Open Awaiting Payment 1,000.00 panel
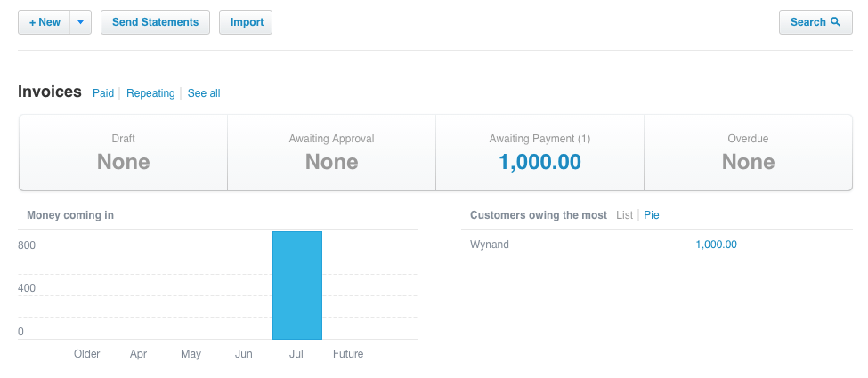 tap(539, 152)
